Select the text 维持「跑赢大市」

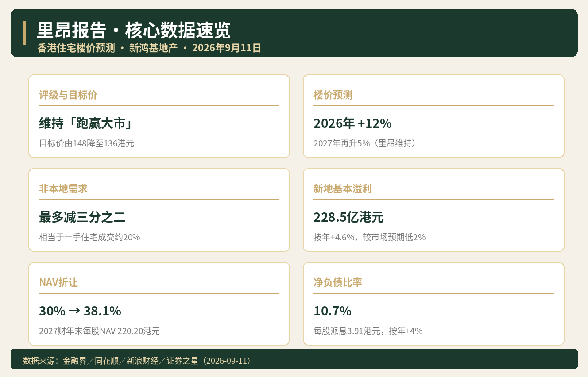(86, 123)
